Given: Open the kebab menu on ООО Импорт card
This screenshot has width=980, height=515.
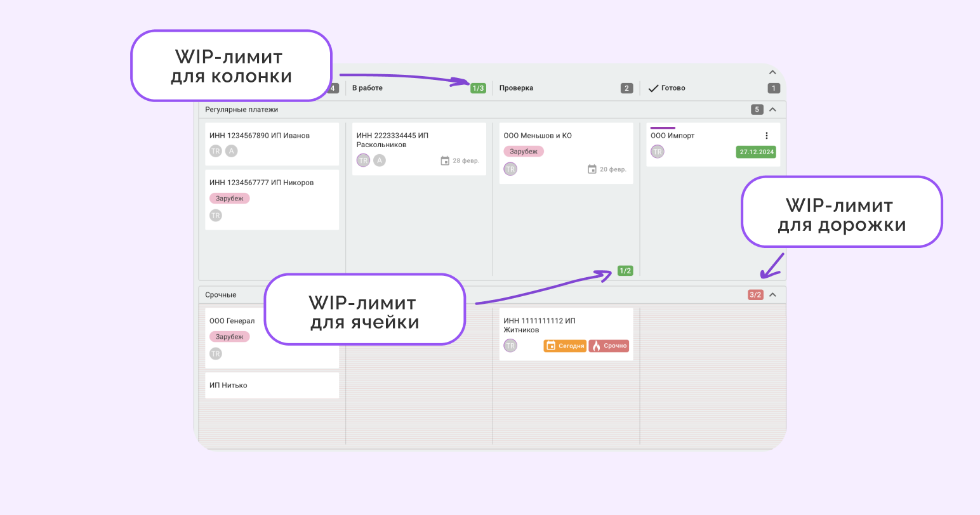Looking at the screenshot, I should [766, 135].
